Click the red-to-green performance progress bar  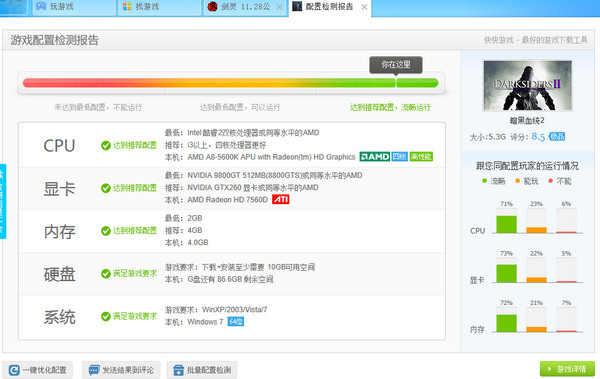[x=230, y=83]
